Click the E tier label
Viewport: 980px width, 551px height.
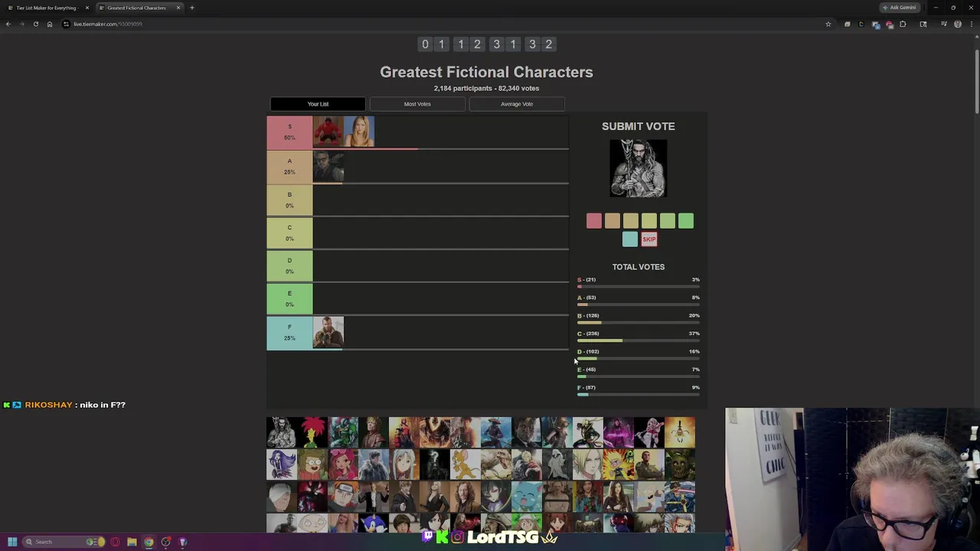289,298
